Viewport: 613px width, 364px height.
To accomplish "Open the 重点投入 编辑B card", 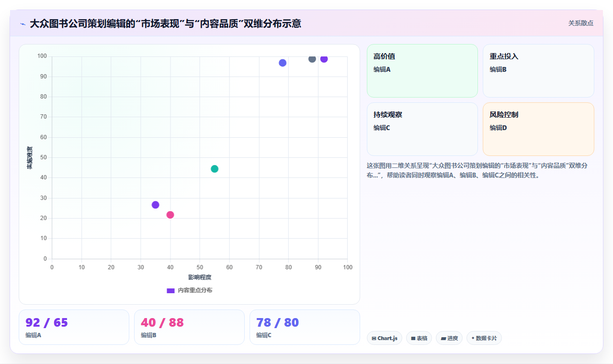I will pyautogui.click(x=538, y=71).
